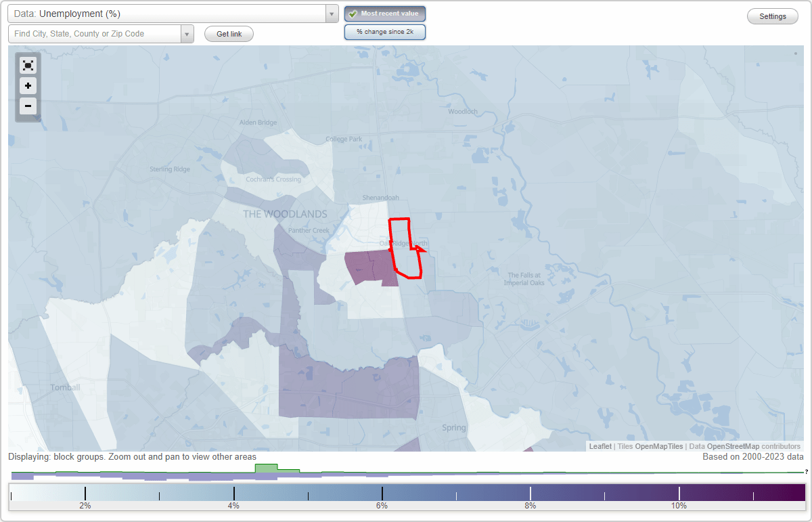The image size is (812, 522).
Task: Zoom in with the plus button
Action: click(x=28, y=86)
